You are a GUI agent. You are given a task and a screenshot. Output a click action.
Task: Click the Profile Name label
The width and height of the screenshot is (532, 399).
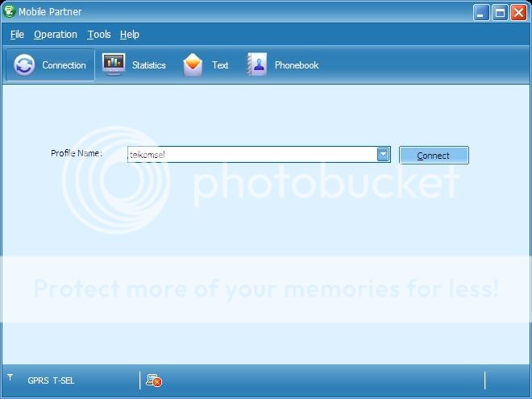tap(77, 153)
